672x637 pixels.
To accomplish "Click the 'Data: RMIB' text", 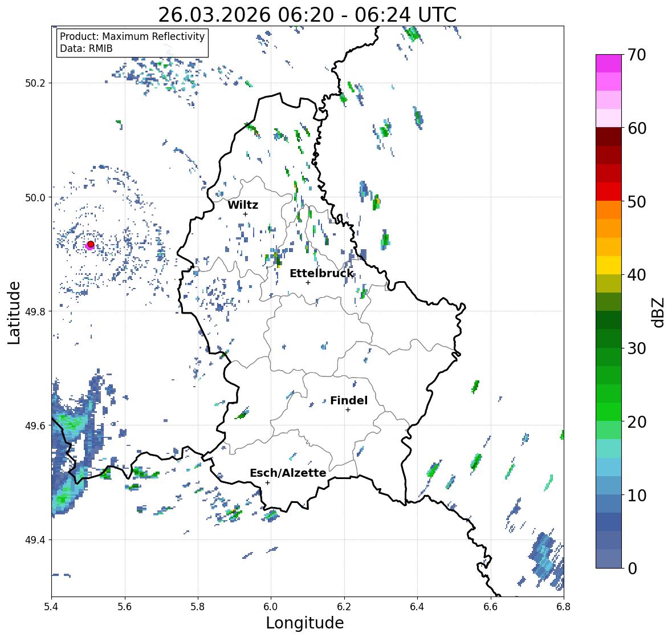I will 86,48.
